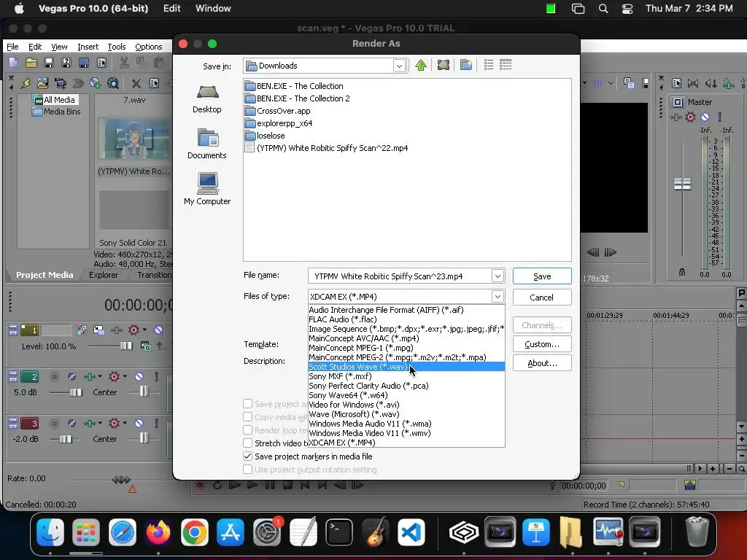The width and height of the screenshot is (747, 560).
Task: Click the Cut scissors toolbar icon
Action: tap(124, 63)
